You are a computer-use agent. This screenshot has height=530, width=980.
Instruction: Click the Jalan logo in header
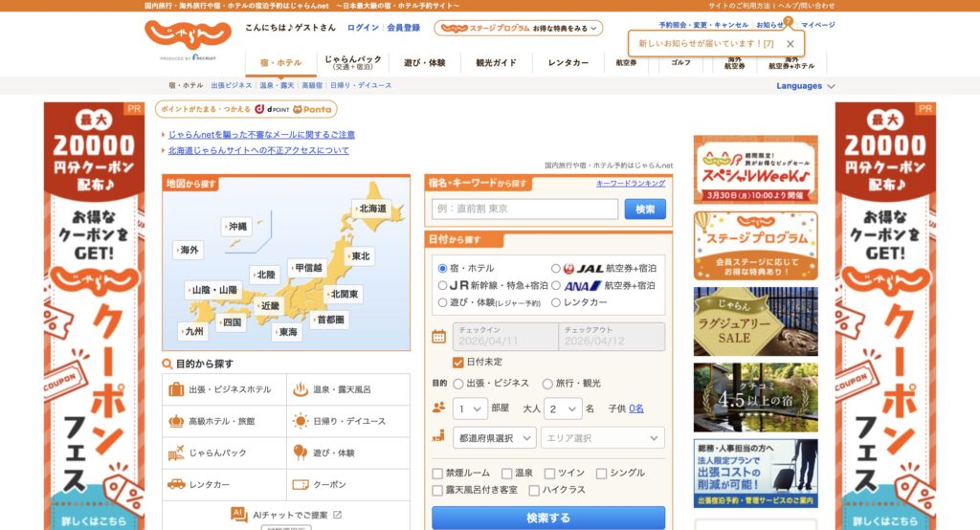click(x=188, y=35)
